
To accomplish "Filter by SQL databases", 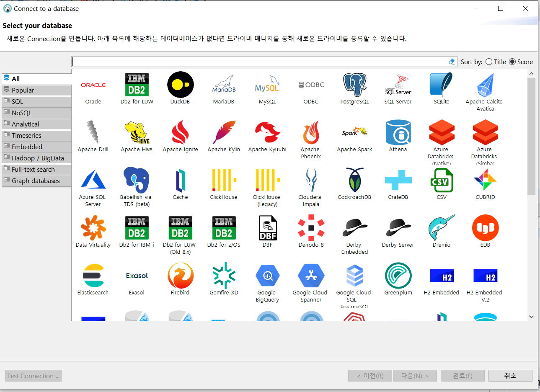I will pyautogui.click(x=36, y=101).
